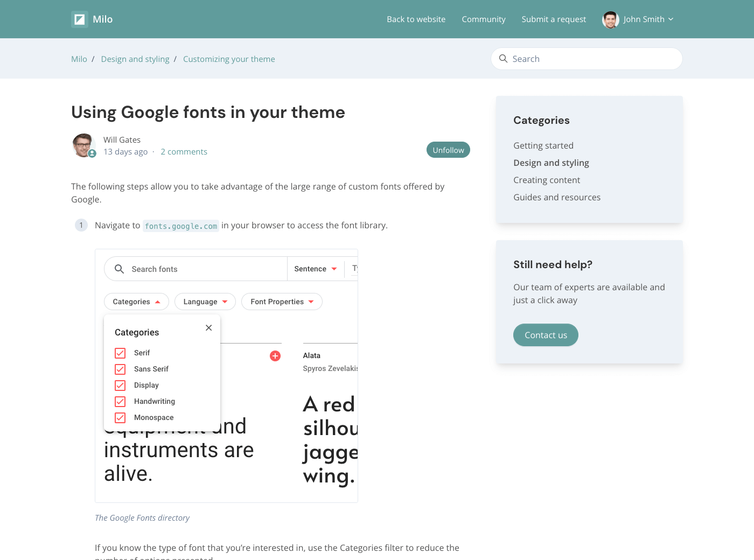
Task: Expand the Language filter dropdown
Action: [x=205, y=302]
